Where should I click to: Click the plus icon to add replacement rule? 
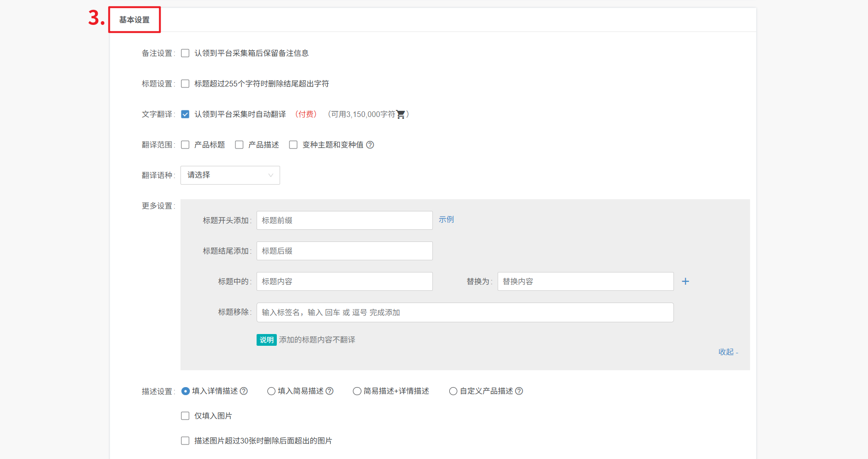point(685,281)
